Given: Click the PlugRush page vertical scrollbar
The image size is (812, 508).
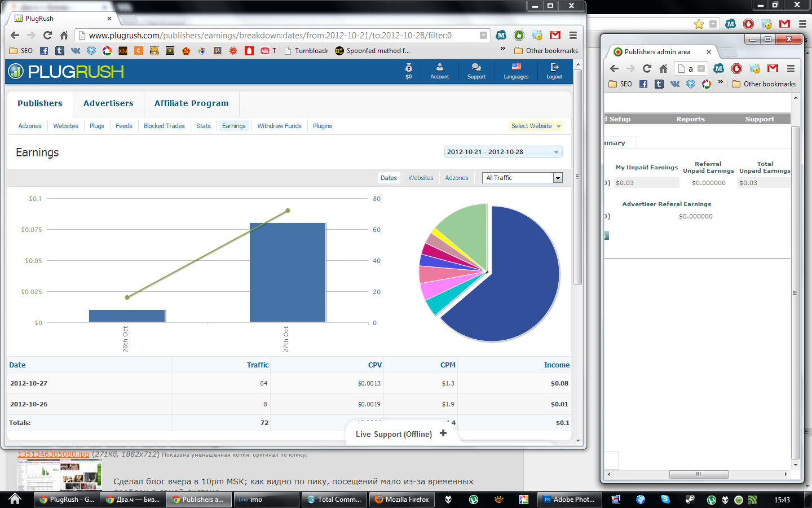Looking at the screenshot, I should (577, 178).
